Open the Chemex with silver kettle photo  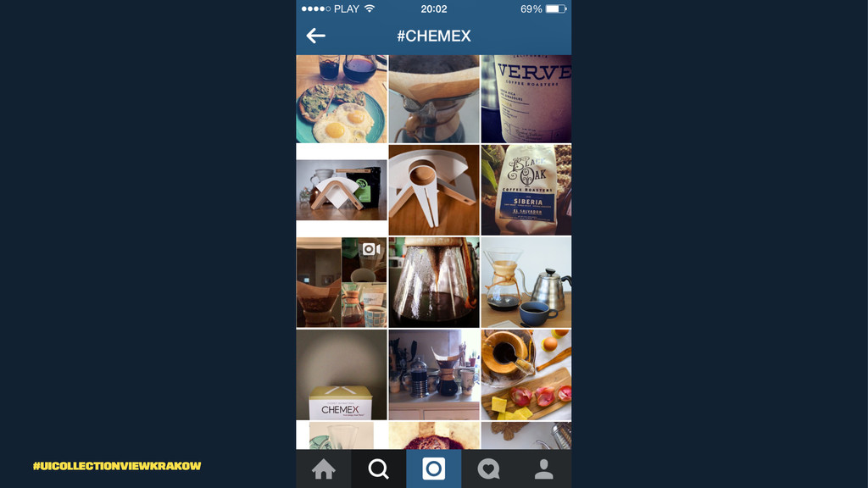coord(526,282)
